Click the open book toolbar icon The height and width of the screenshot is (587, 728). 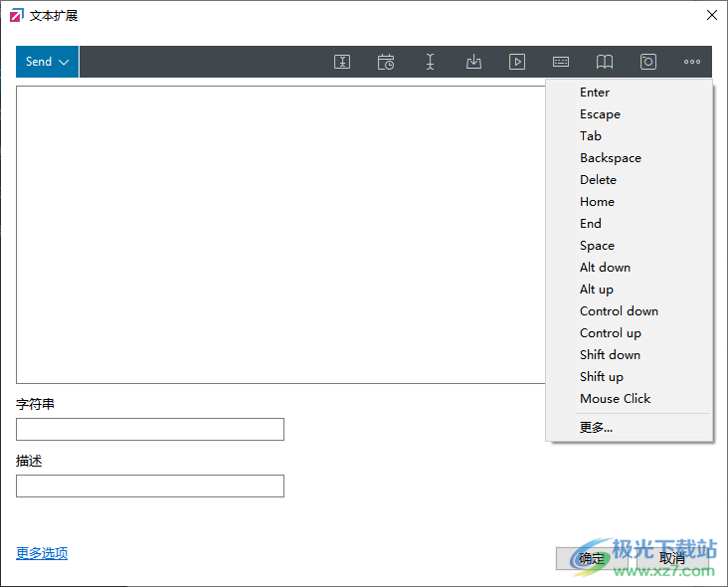(x=604, y=62)
